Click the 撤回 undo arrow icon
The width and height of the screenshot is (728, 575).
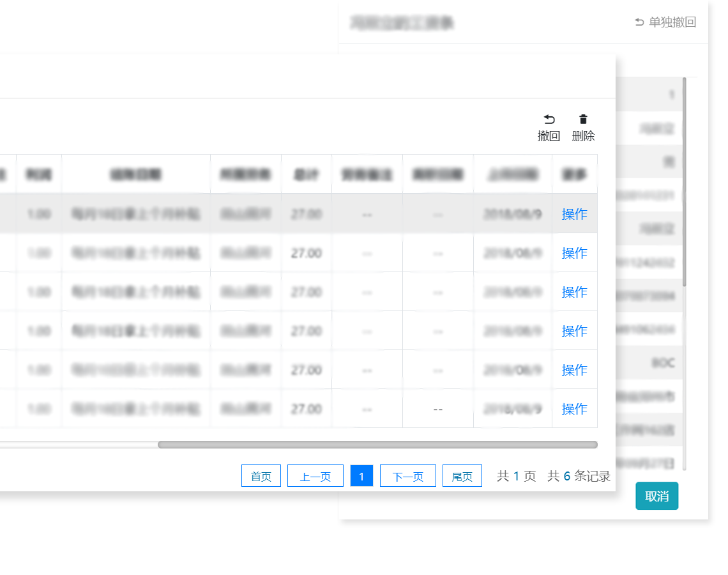click(x=549, y=120)
